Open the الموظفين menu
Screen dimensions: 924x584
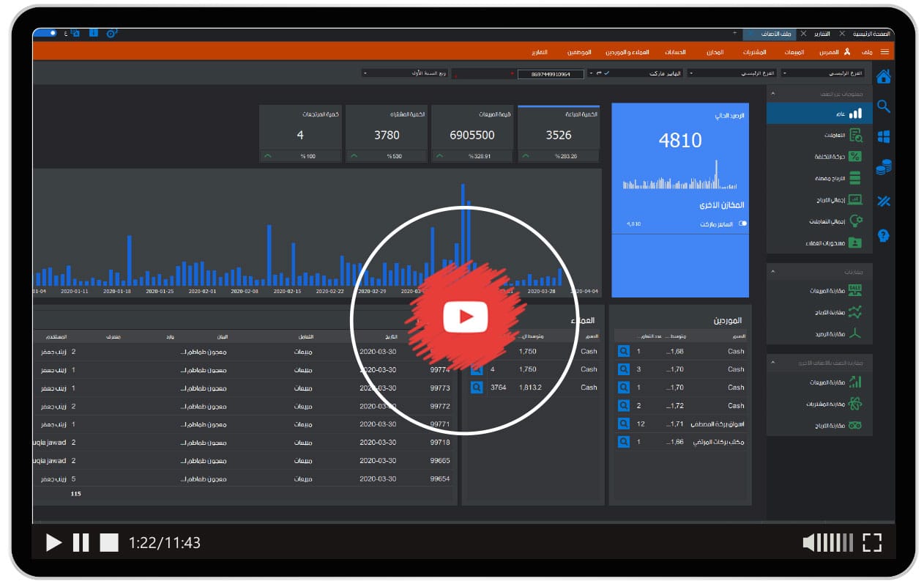(x=579, y=52)
